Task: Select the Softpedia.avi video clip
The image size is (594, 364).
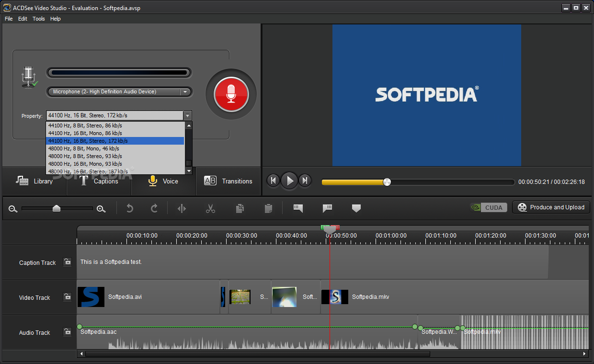Action: 148,297
